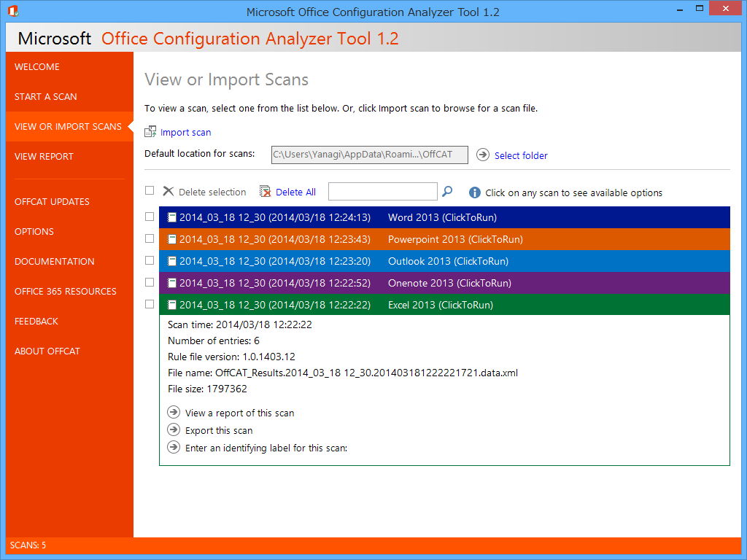Click the scan search text box
747x560 pixels.
(x=382, y=192)
